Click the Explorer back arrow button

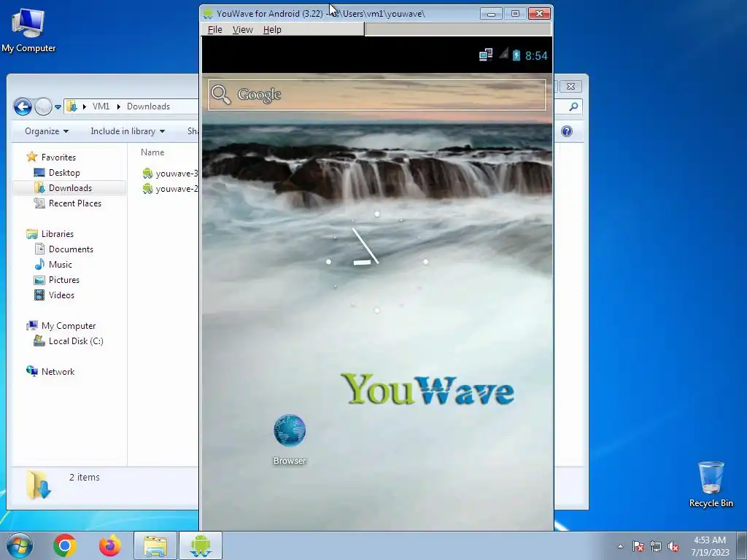coord(23,106)
